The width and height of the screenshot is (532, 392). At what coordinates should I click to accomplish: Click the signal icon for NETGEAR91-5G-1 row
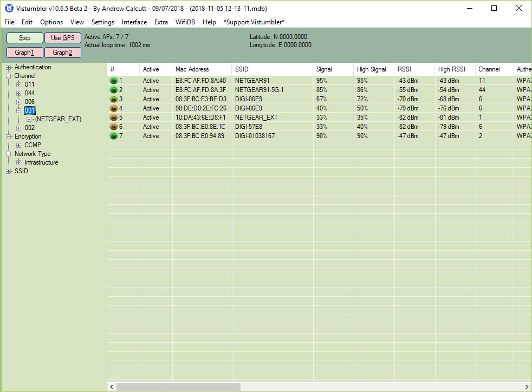coord(114,90)
